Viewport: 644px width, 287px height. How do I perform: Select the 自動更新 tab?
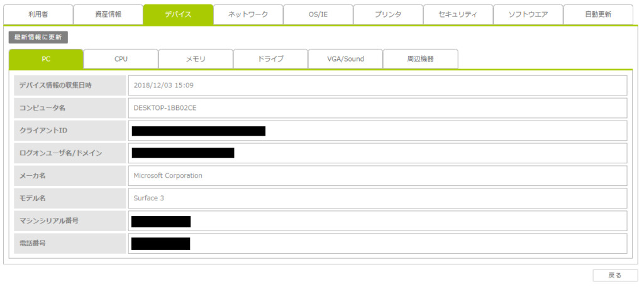[597, 14]
